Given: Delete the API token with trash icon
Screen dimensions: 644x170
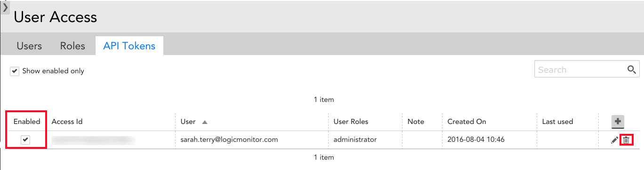Looking at the screenshot, I should tap(626, 140).
